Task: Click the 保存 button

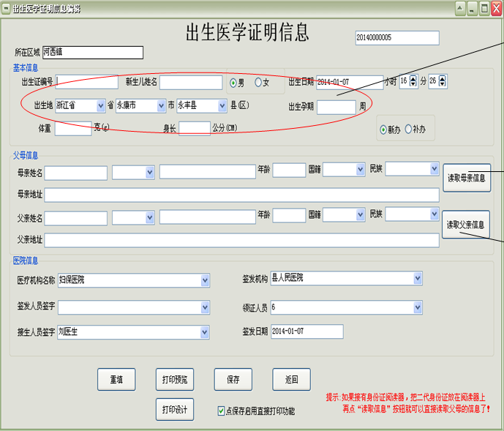Action: point(233,380)
